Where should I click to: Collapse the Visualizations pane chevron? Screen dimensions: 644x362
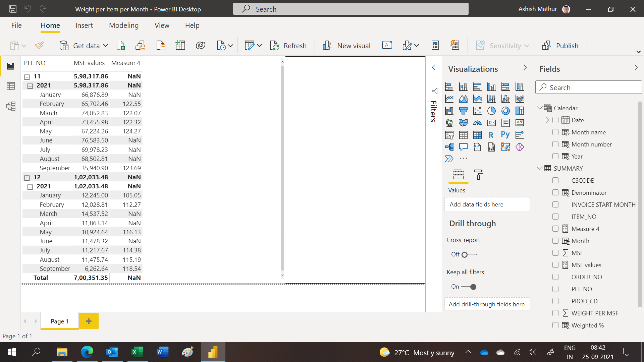point(525,68)
